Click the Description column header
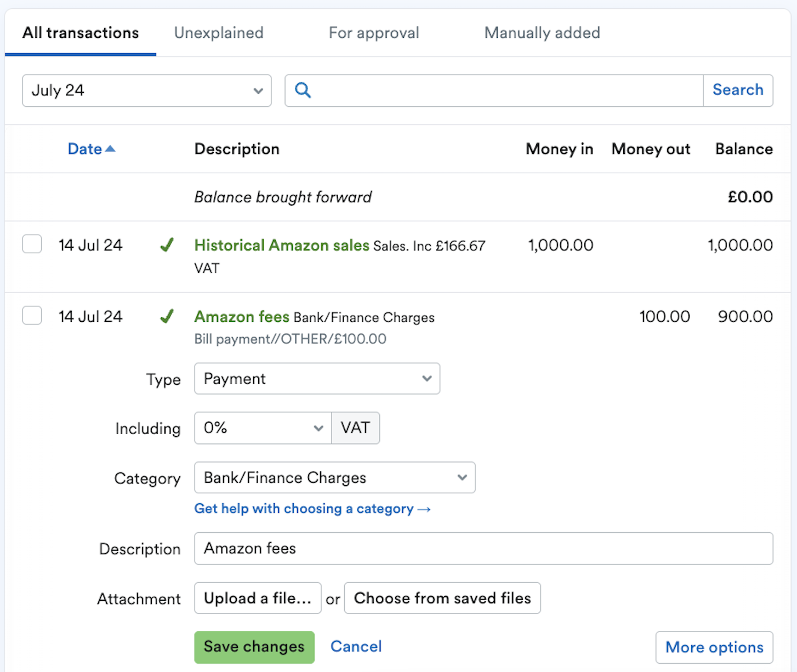This screenshot has height=672, width=797. [237, 149]
